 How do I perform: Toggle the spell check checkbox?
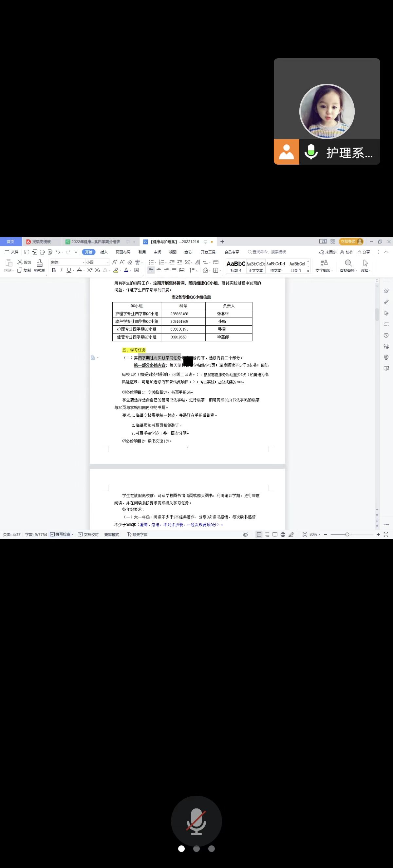(x=53, y=534)
